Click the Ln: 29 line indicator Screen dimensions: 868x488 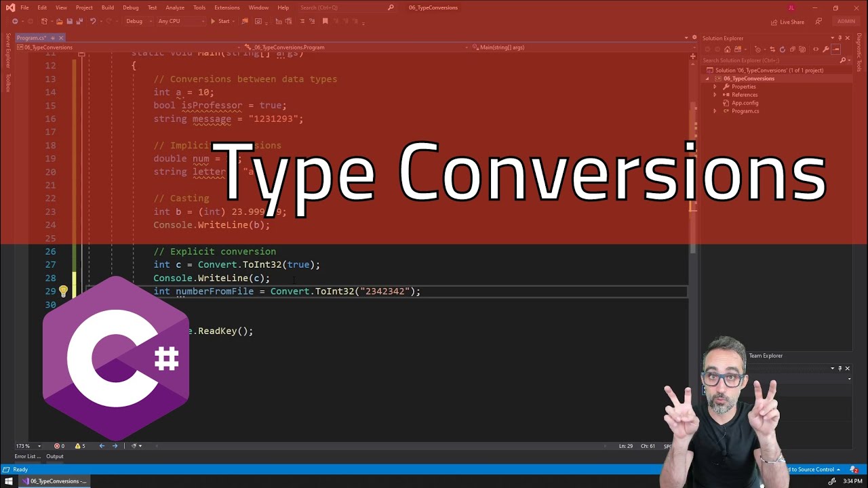tap(626, 446)
